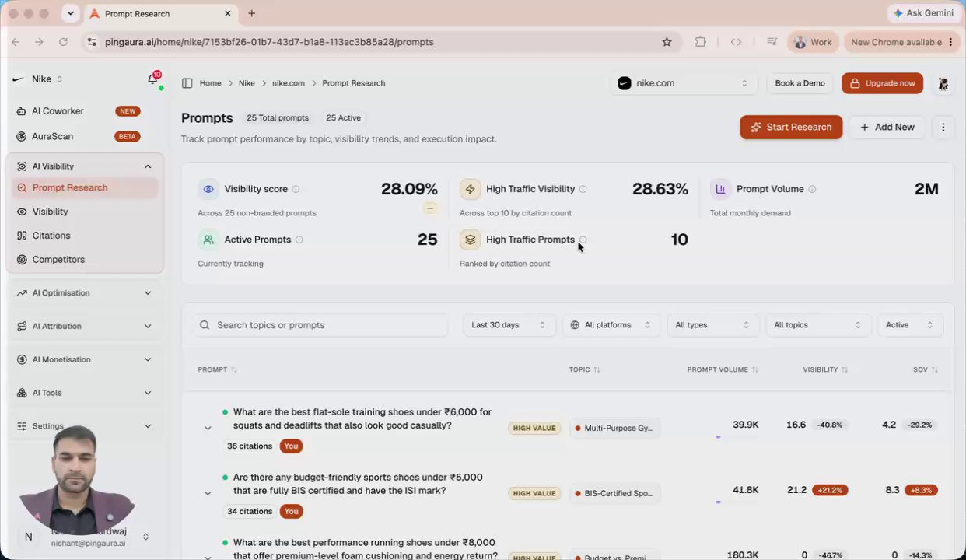Sort by the PROMPT column sort icon

tap(234, 370)
